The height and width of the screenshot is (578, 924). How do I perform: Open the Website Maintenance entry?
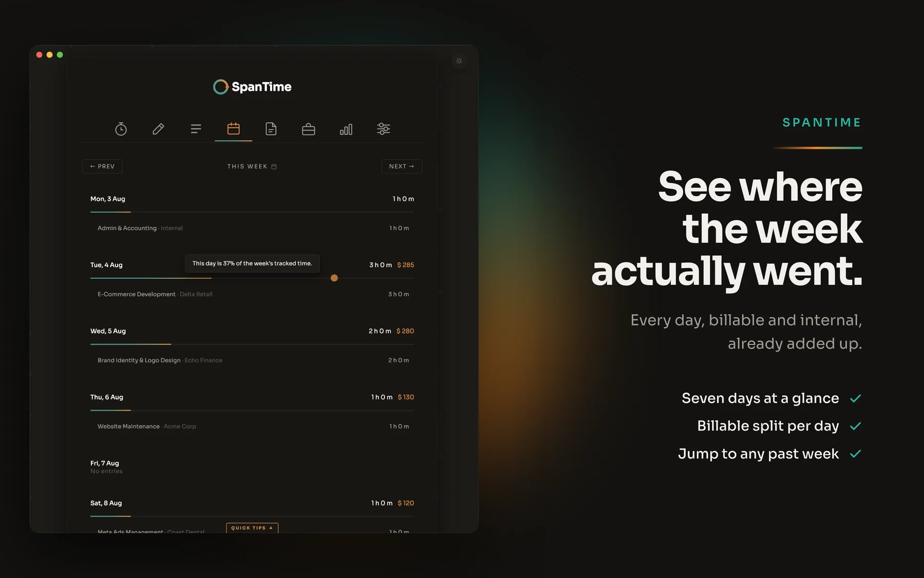253,426
